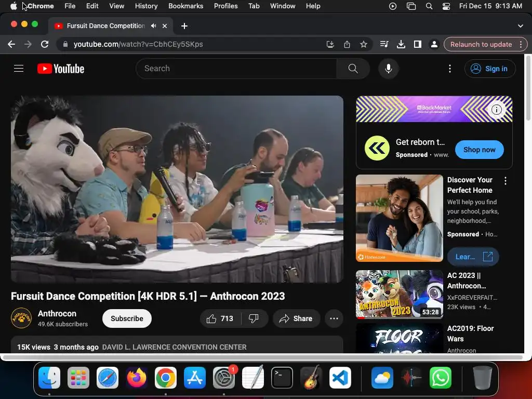532x399 pixels.
Task: Install app icon in address bar
Action: pos(330,44)
